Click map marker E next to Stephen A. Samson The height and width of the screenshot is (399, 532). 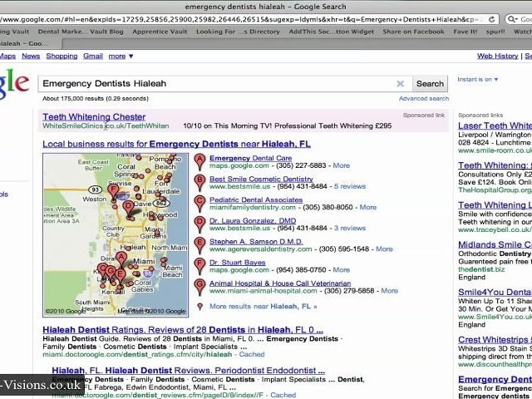point(199,245)
